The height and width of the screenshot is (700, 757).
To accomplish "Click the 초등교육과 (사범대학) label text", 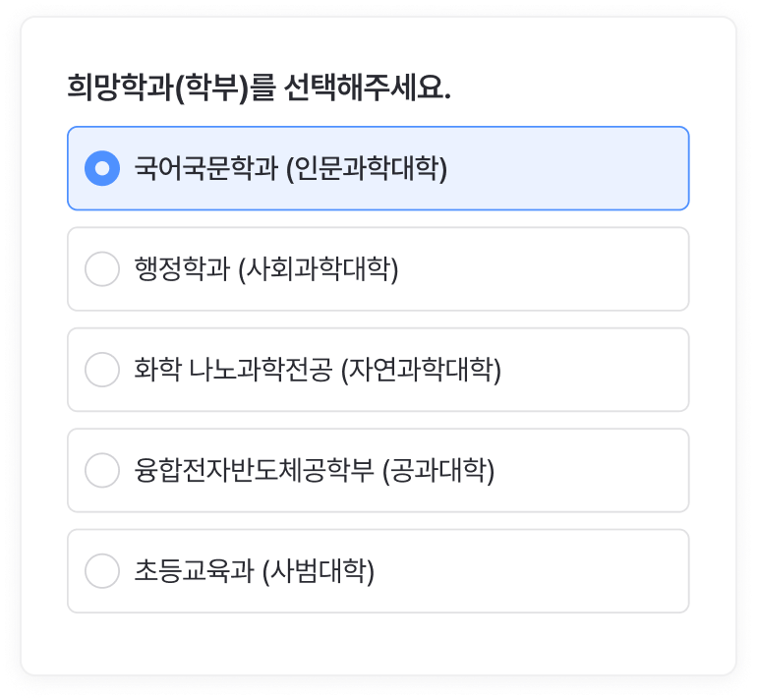I will coord(255,571).
